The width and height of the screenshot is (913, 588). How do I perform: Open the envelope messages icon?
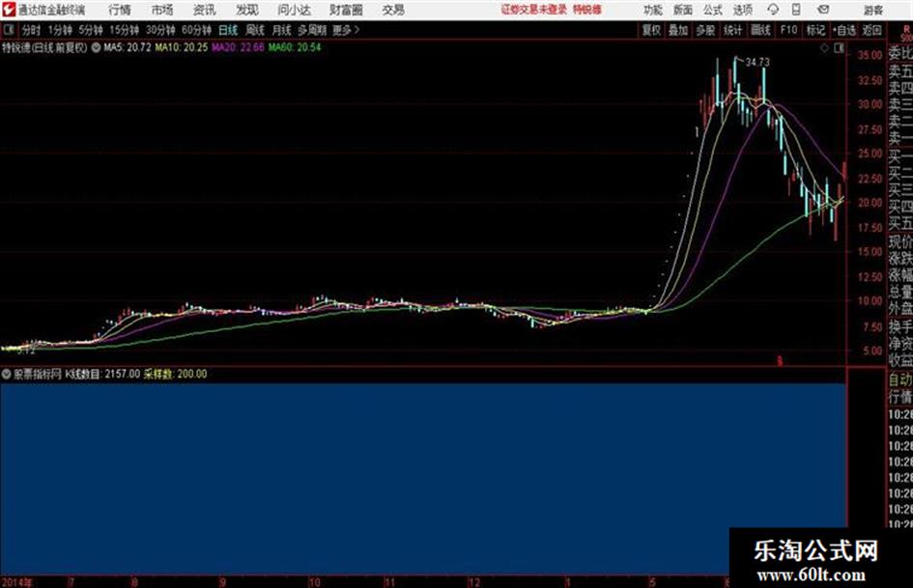click(823, 10)
